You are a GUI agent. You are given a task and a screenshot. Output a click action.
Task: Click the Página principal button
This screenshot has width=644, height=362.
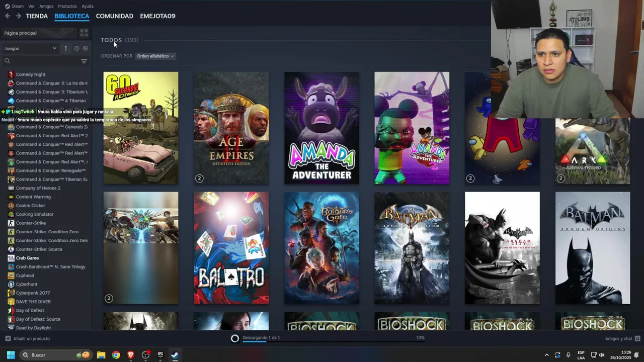point(39,33)
